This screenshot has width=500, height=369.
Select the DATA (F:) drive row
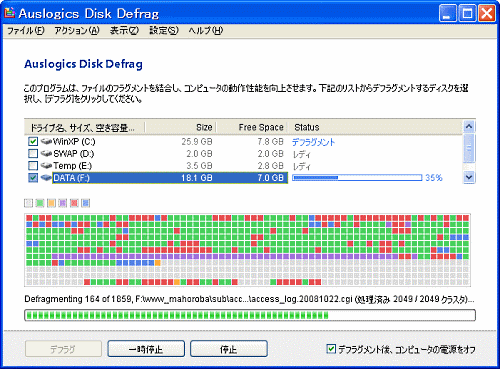point(243,178)
